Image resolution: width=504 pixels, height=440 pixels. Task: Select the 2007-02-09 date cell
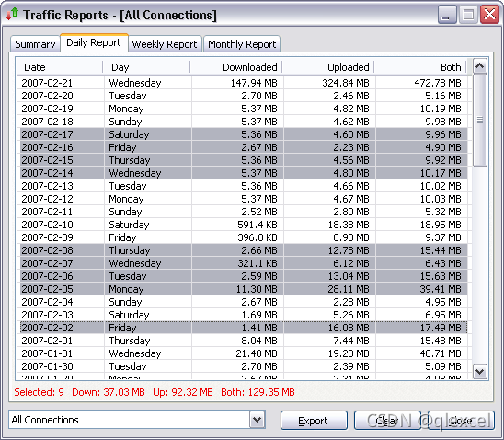[x=47, y=237]
